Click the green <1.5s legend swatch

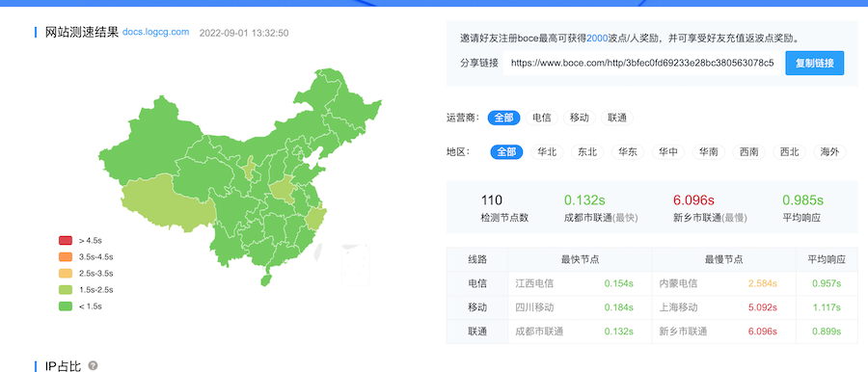(x=66, y=306)
